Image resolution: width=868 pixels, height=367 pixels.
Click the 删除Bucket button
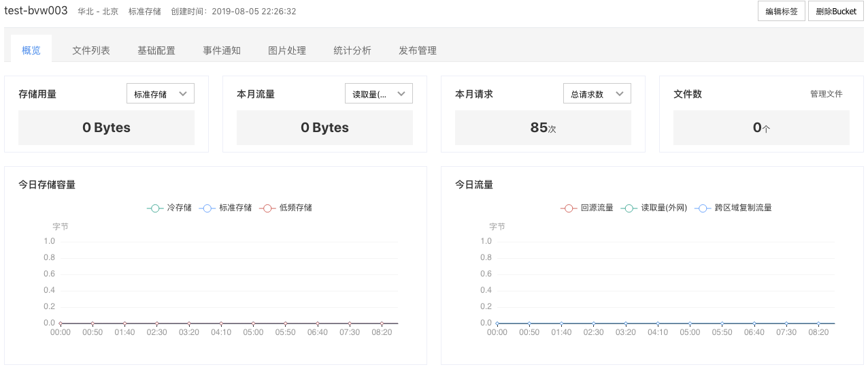[836, 12]
